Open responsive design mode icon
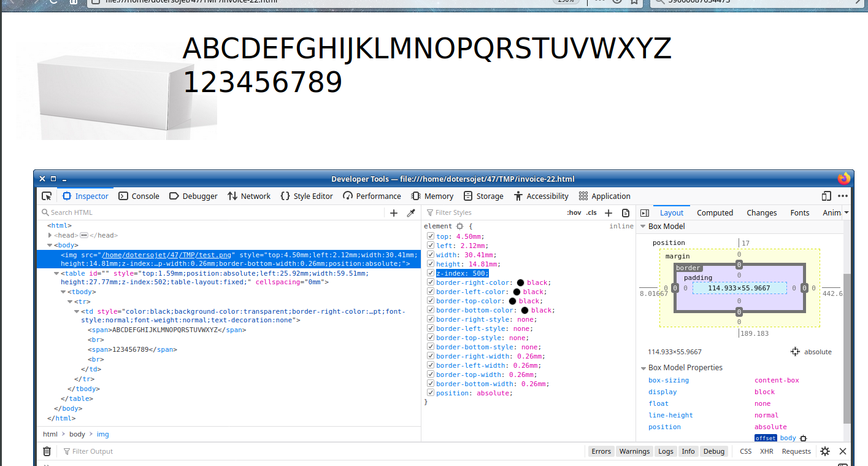This screenshot has height=466, width=868. pos(826,196)
